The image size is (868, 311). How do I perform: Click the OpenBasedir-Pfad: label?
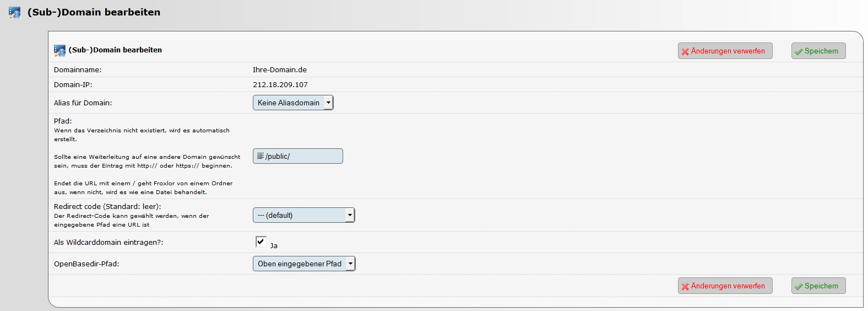(x=86, y=264)
